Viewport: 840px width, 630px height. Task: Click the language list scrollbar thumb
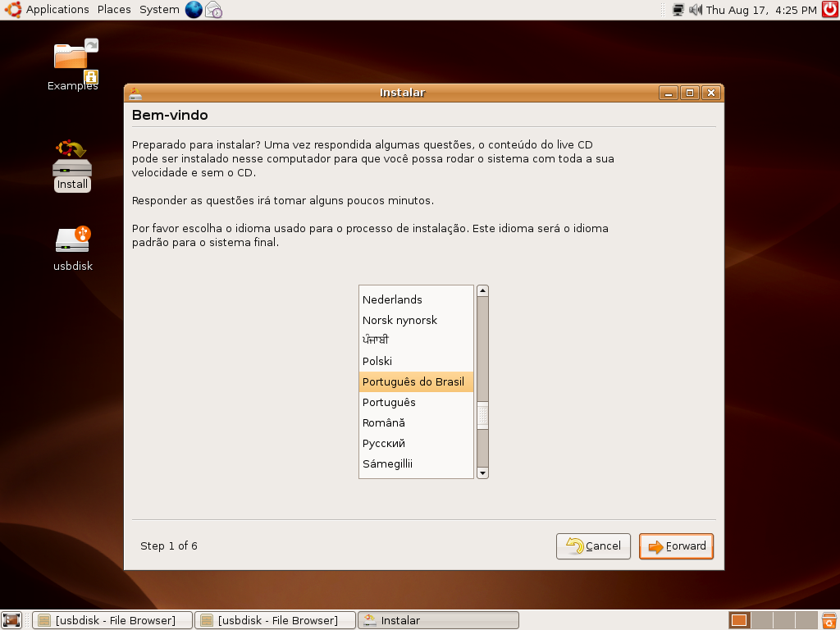pyautogui.click(x=482, y=415)
